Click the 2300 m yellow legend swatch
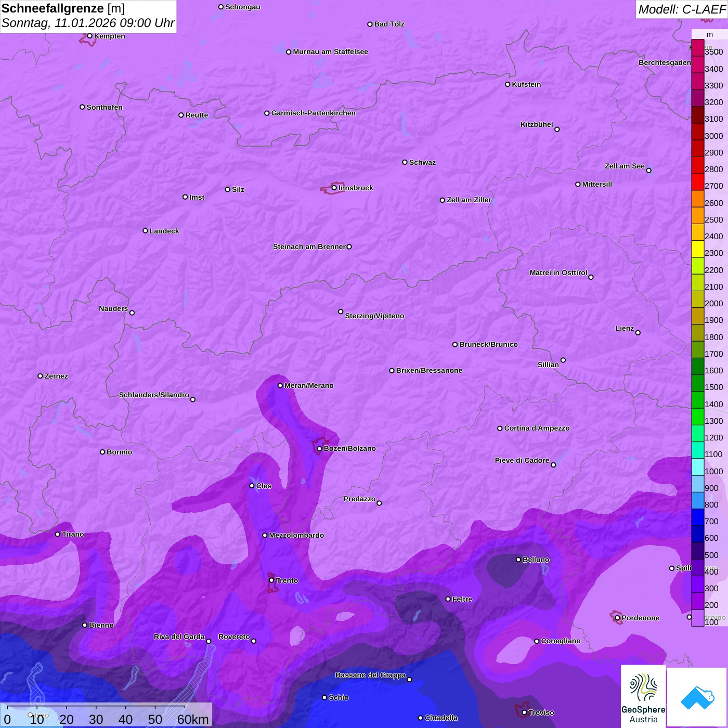The height and width of the screenshot is (728, 728). (697, 249)
